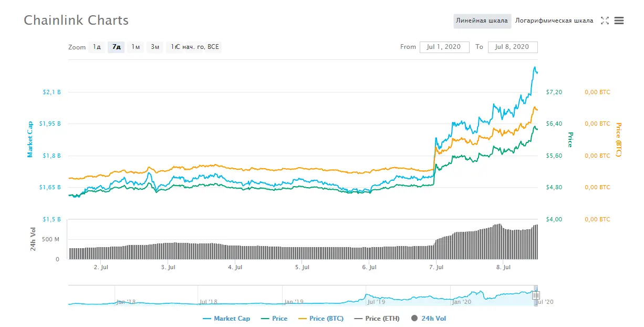Toggle Price (ETH) series in legend
This screenshot has height=327, width=644.
pyautogui.click(x=377, y=319)
